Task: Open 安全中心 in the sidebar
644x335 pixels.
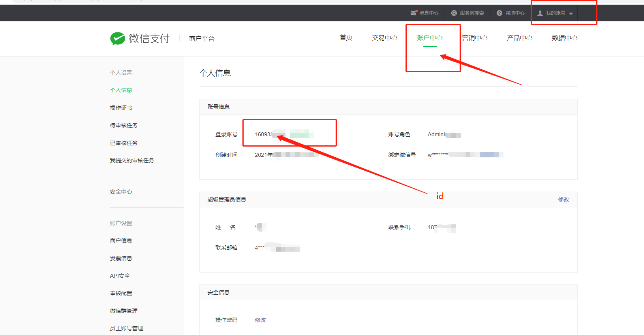Action: point(121,192)
